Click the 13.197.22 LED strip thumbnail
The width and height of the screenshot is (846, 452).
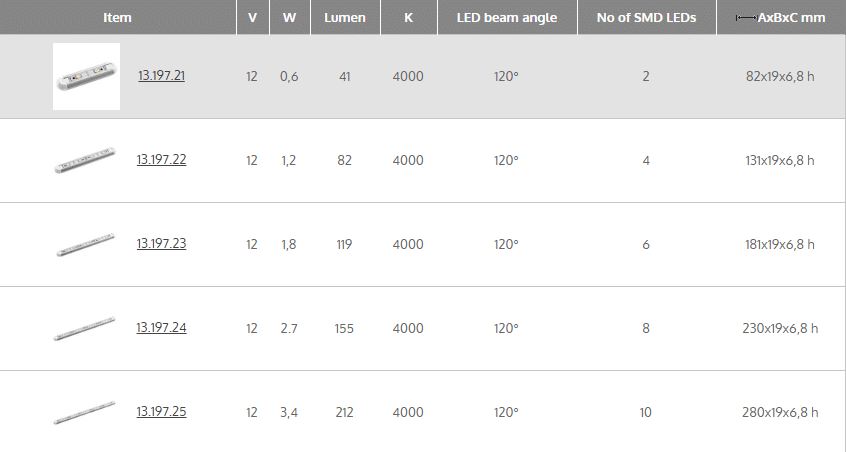(83, 161)
